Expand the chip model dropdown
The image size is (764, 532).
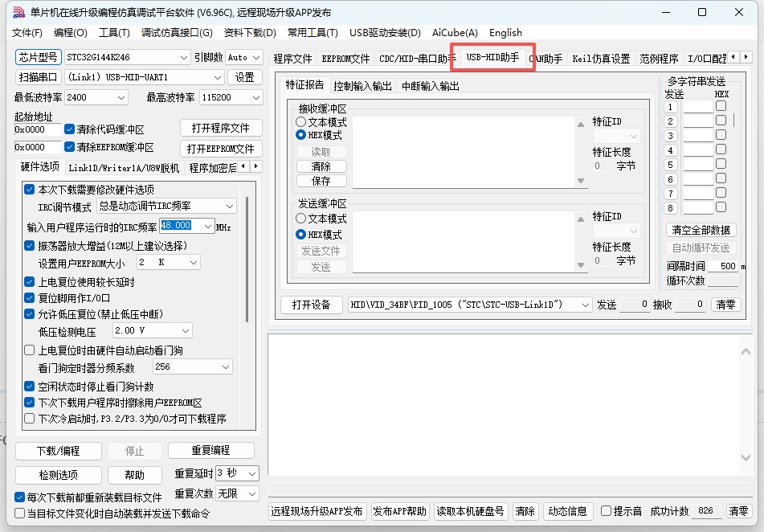[184, 58]
